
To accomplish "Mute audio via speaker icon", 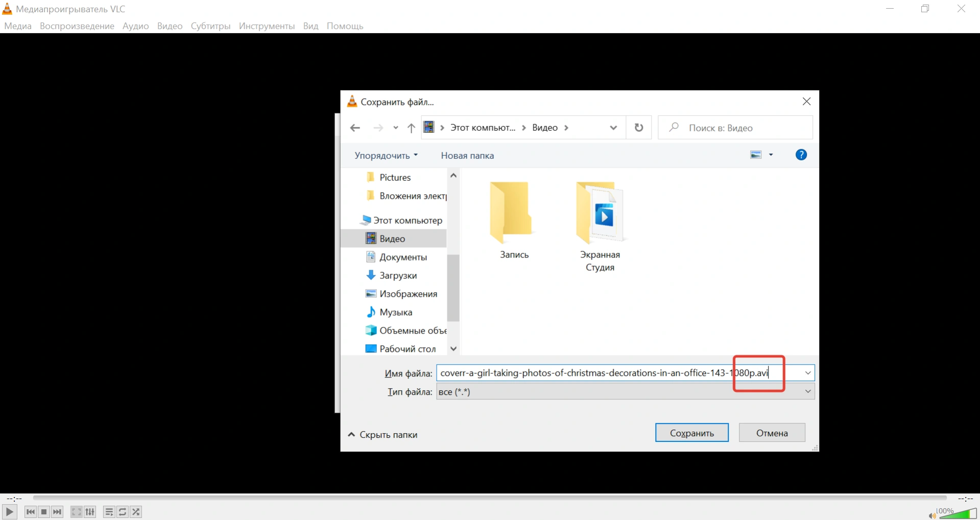I will coord(932,515).
